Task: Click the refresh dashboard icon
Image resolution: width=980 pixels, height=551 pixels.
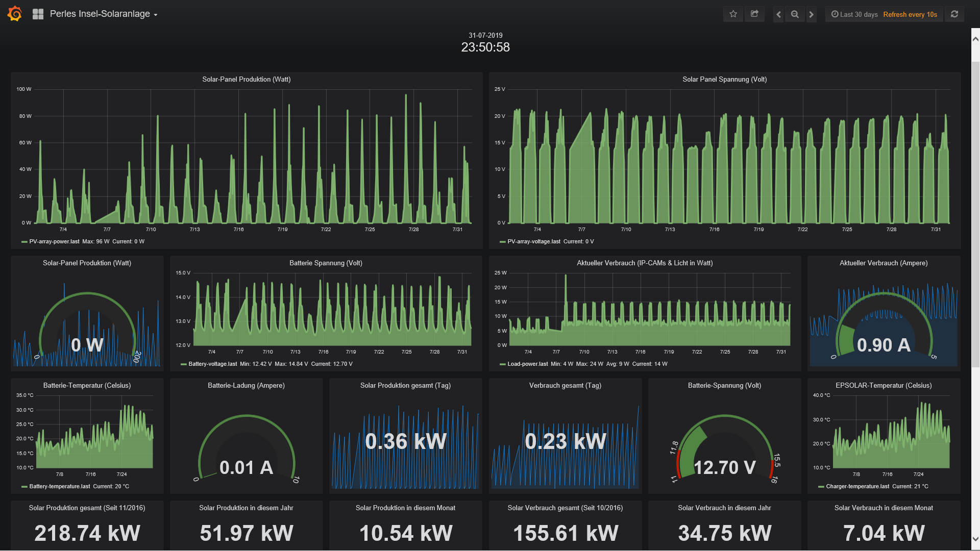Action: (x=954, y=14)
